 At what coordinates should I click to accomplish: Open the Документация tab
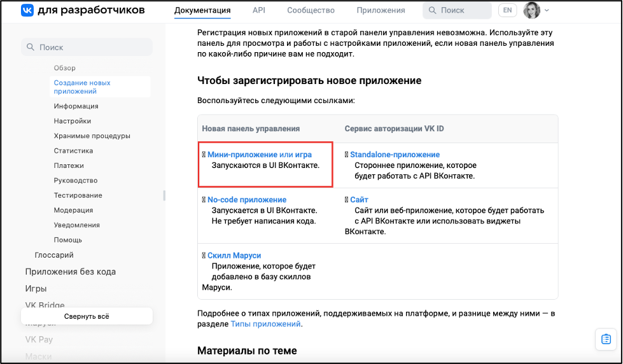tap(202, 10)
